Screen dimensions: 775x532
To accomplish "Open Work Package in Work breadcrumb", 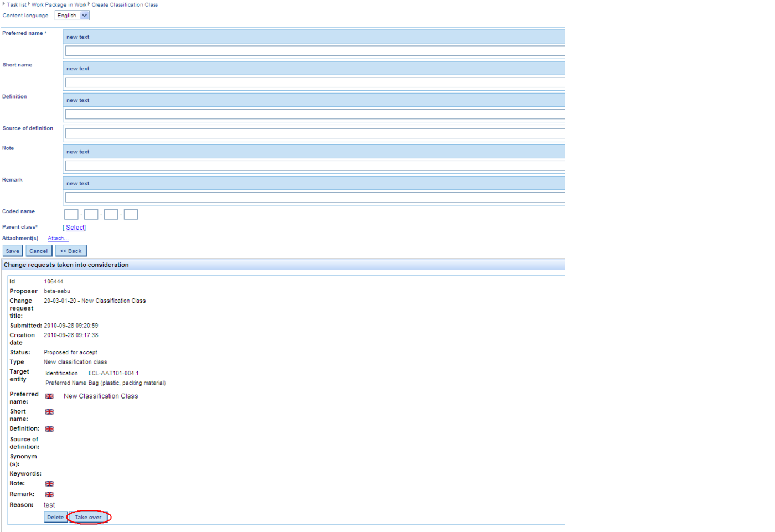I will 59,4.
